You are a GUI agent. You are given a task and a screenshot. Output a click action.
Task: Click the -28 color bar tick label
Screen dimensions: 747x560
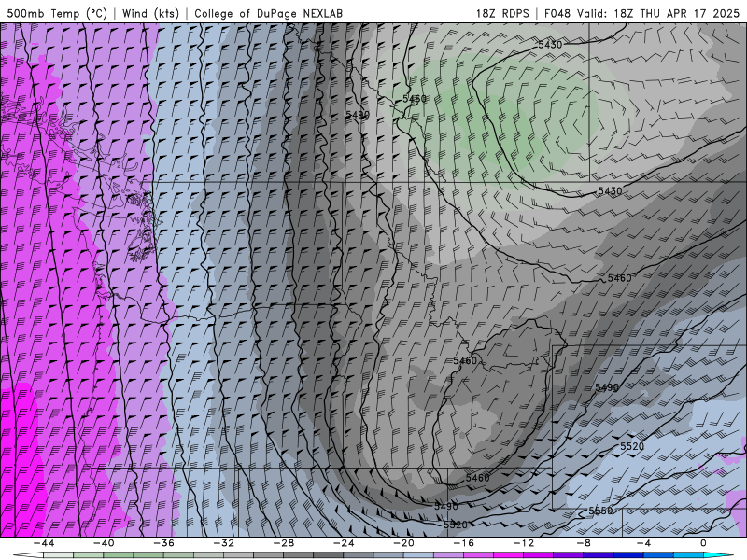click(284, 543)
